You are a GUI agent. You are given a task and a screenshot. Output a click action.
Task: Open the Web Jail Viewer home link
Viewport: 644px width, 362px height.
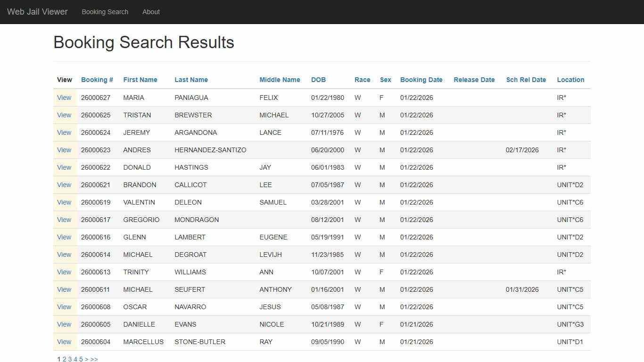coord(37,11)
